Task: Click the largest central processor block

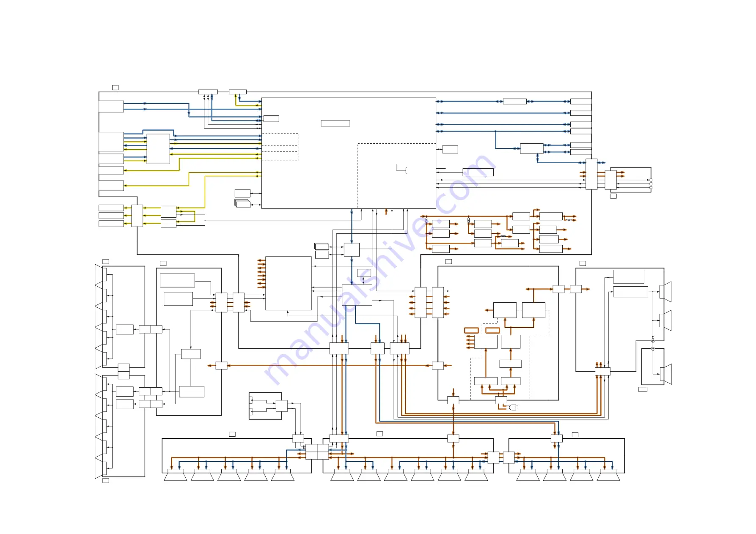Action: [x=349, y=153]
